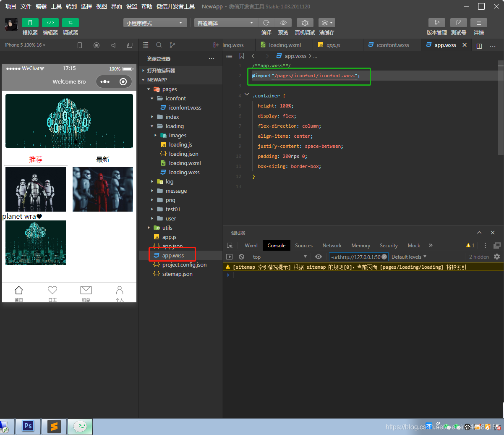Open the 详情 details icon
Screen dimensions: 504x435
pos(479,23)
